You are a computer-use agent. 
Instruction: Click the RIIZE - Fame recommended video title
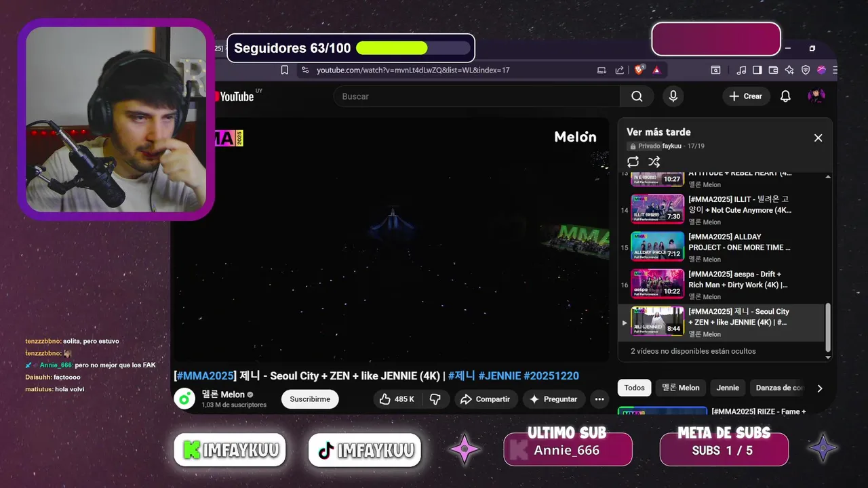pos(759,411)
